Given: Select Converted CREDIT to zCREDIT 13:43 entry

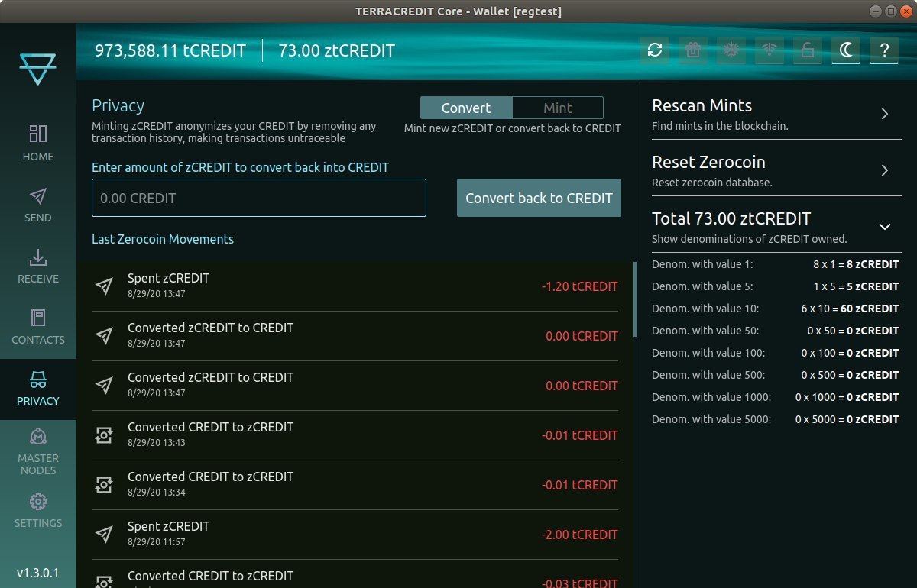Looking at the screenshot, I should pos(355,435).
